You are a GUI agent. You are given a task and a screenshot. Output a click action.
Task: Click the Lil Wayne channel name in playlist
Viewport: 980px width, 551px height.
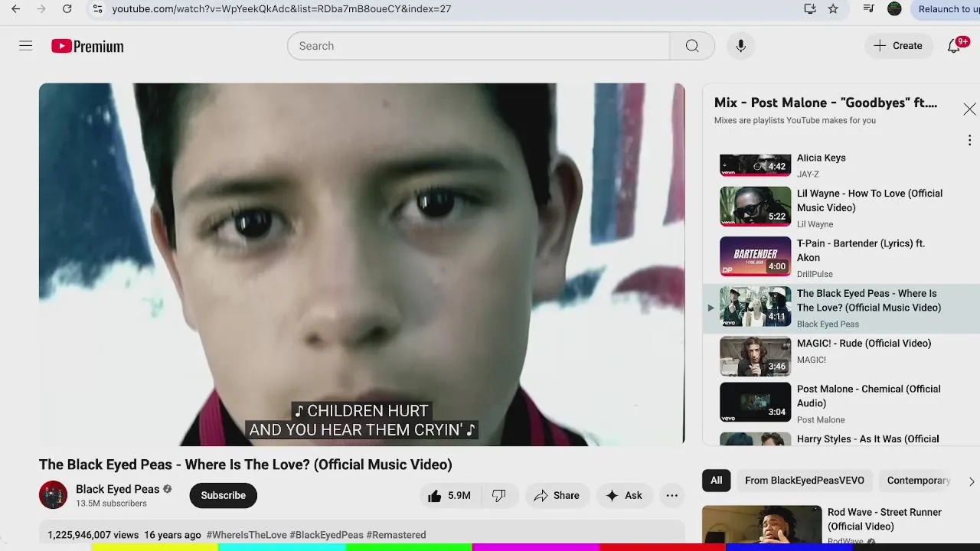[x=815, y=224]
